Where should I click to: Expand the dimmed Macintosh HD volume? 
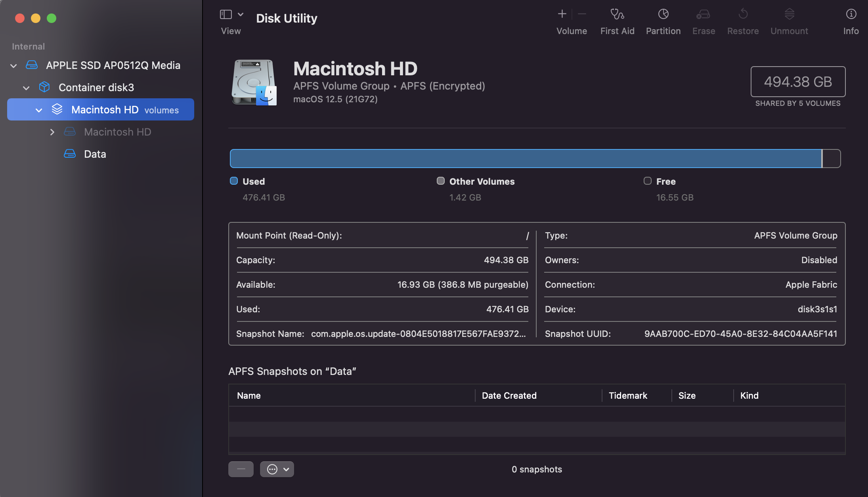(x=52, y=132)
